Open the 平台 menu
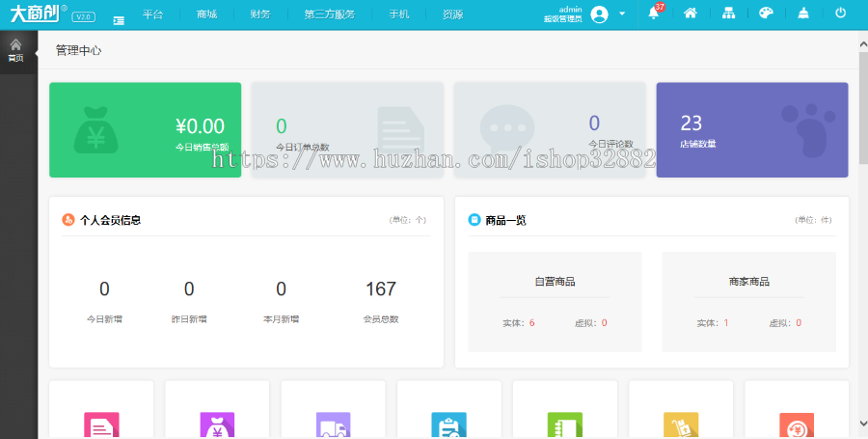Screen dimensions: 868x439 [152, 14]
